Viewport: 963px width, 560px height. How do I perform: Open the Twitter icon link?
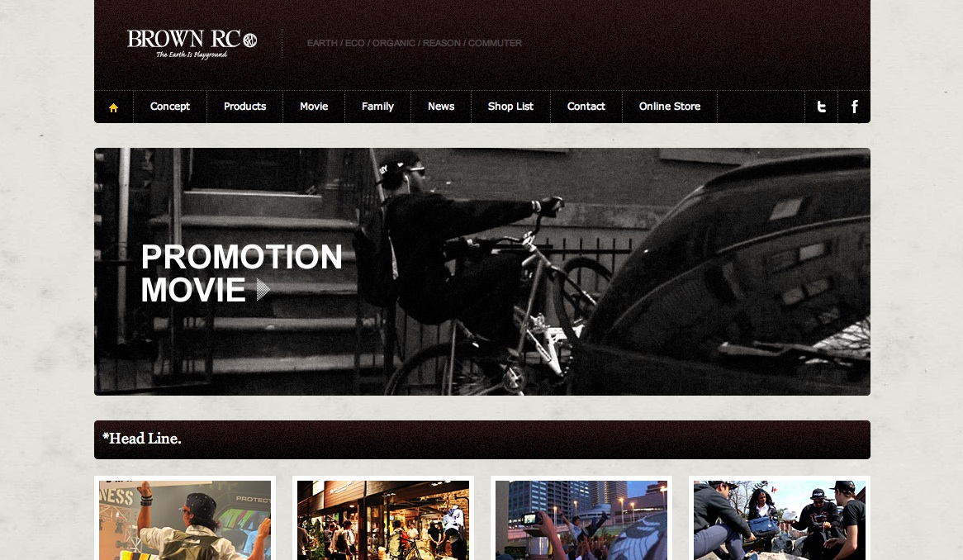[x=821, y=107]
